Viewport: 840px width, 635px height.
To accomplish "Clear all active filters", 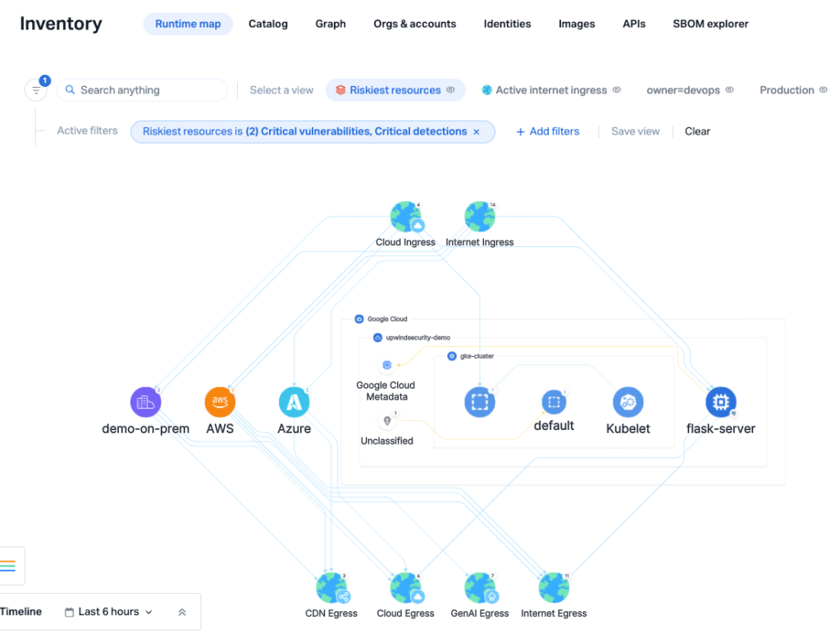I will click(697, 131).
